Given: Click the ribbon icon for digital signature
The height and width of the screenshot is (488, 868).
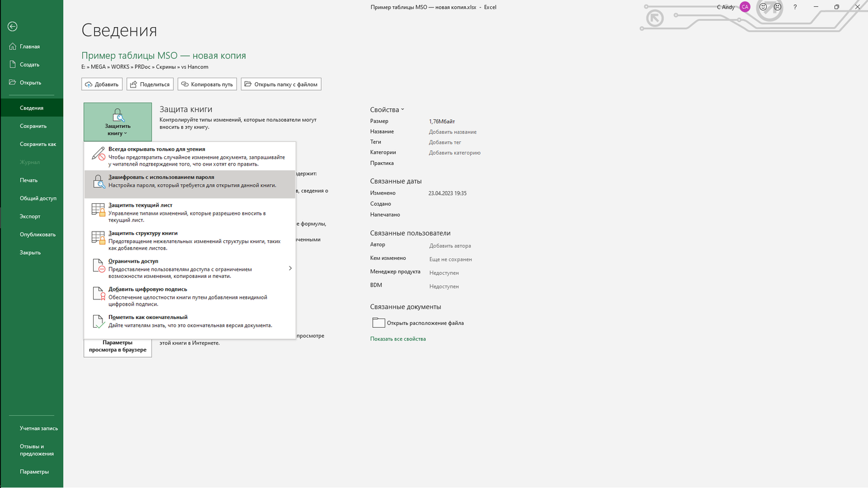Looking at the screenshot, I should point(99,293).
